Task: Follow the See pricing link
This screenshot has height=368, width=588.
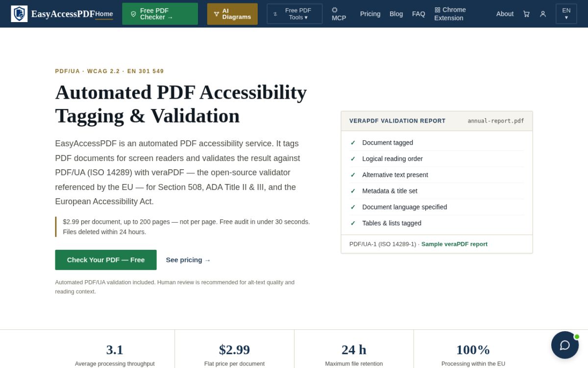Action: coord(188,260)
